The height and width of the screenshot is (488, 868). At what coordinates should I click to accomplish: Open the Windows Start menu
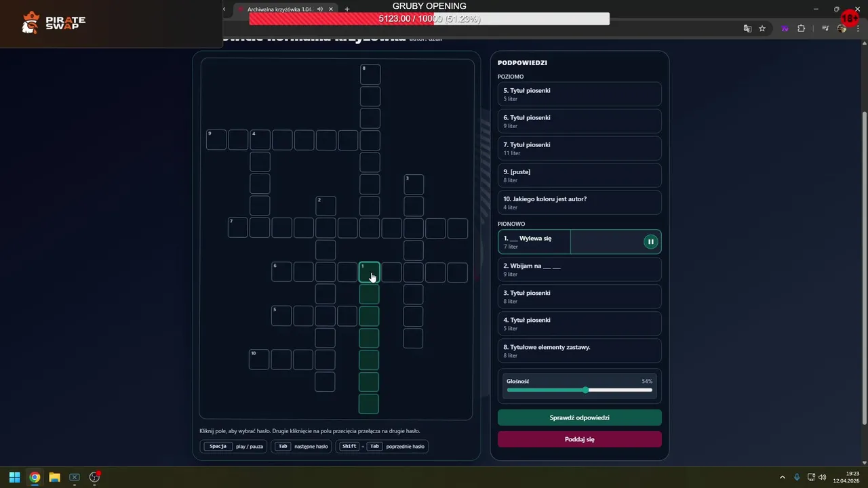coord(14,477)
